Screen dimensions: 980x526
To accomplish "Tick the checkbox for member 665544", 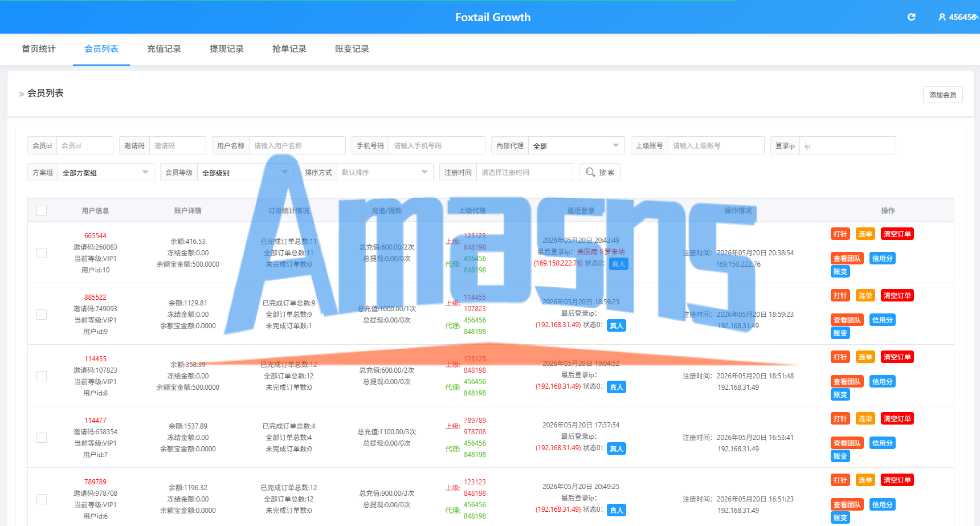I will pyautogui.click(x=42, y=253).
